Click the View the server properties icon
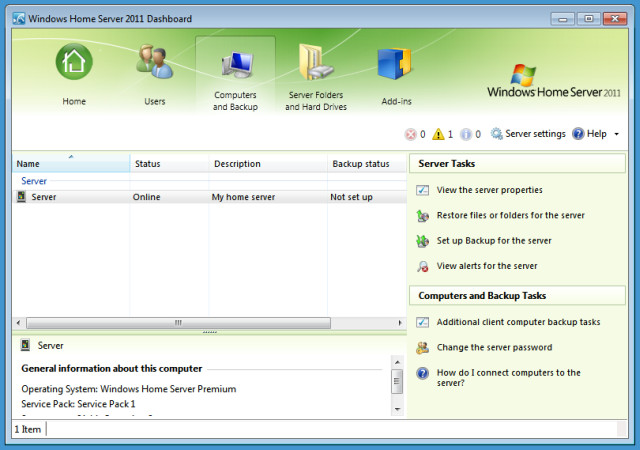 click(x=422, y=190)
